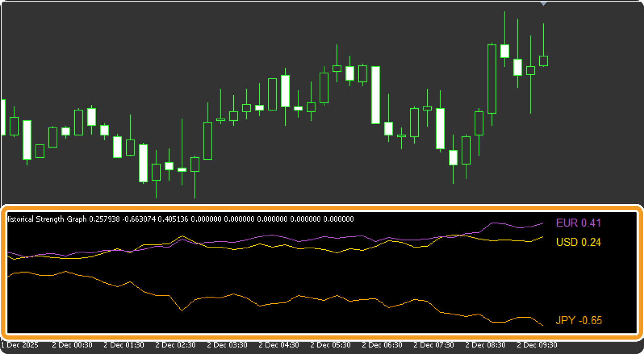Click the 2 Dec 07:30 time label
The height and width of the screenshot is (354, 644).
coord(433,345)
